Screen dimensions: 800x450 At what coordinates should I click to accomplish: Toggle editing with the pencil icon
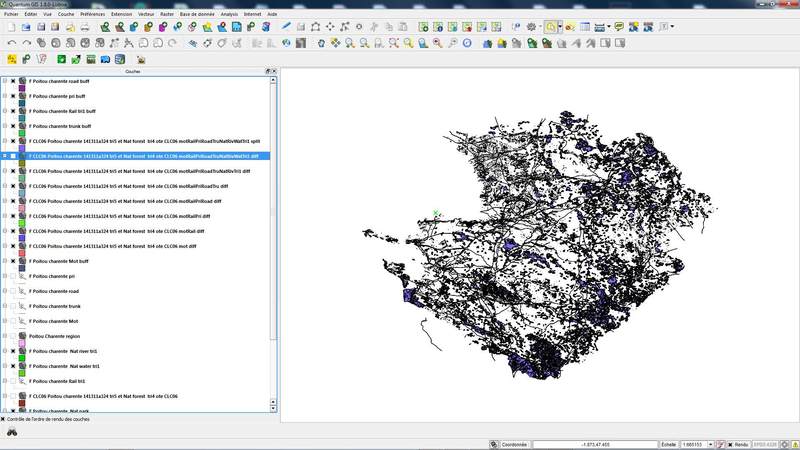[x=287, y=27]
